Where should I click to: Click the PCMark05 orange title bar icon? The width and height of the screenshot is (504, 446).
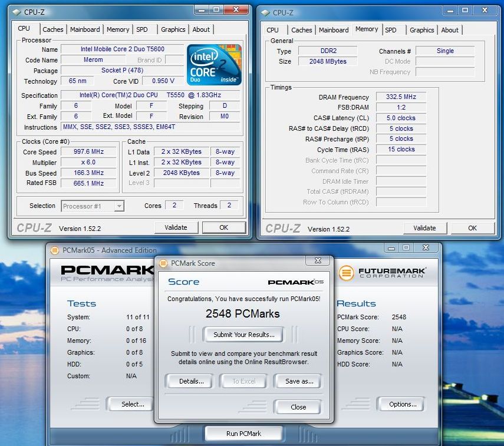coord(55,250)
